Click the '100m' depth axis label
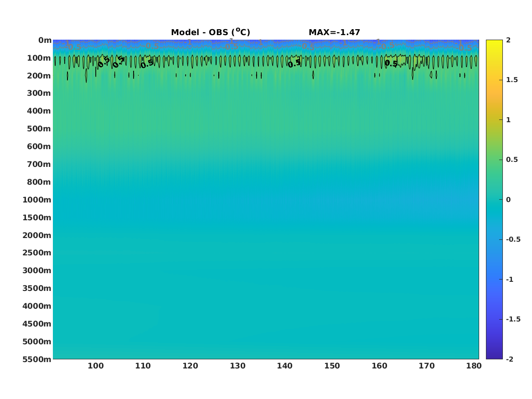The width and height of the screenshot is (532, 399). coord(39,58)
